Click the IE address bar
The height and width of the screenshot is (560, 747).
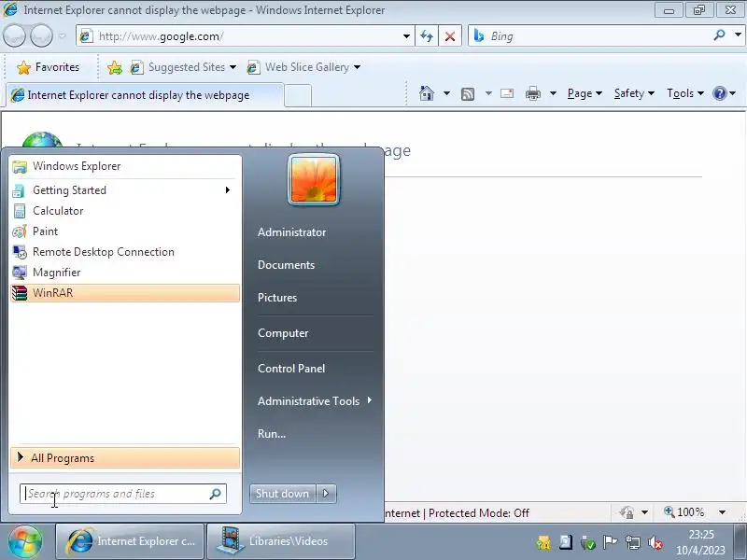point(246,36)
